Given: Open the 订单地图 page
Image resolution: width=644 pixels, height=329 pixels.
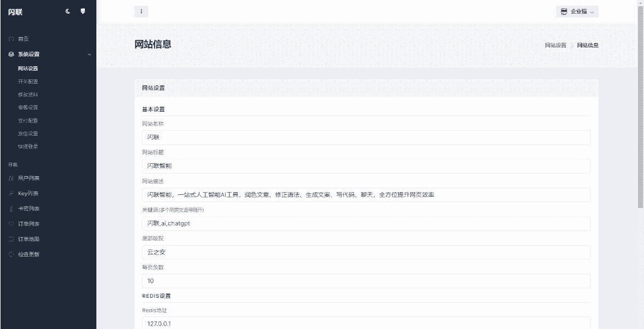Looking at the screenshot, I should click(28, 239).
